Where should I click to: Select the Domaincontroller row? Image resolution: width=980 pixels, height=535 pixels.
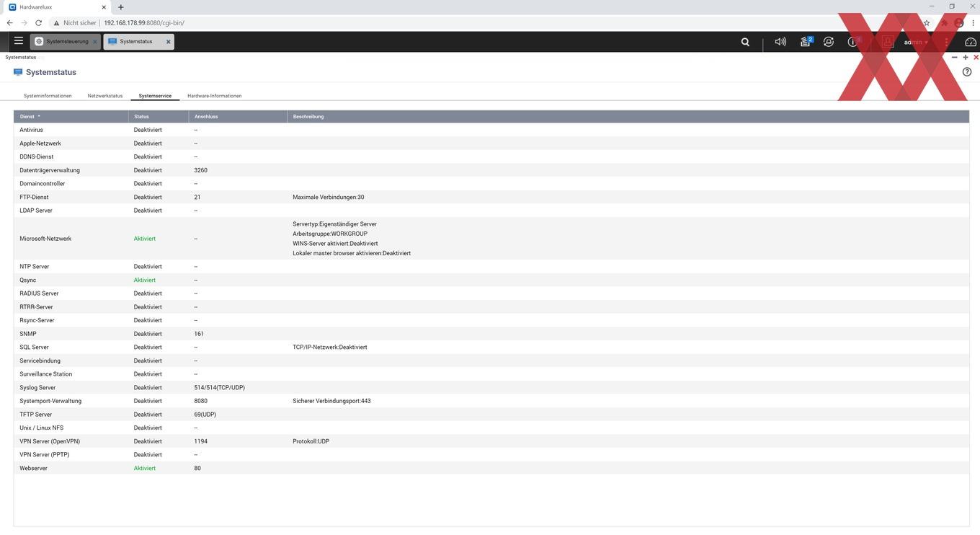[491, 183]
